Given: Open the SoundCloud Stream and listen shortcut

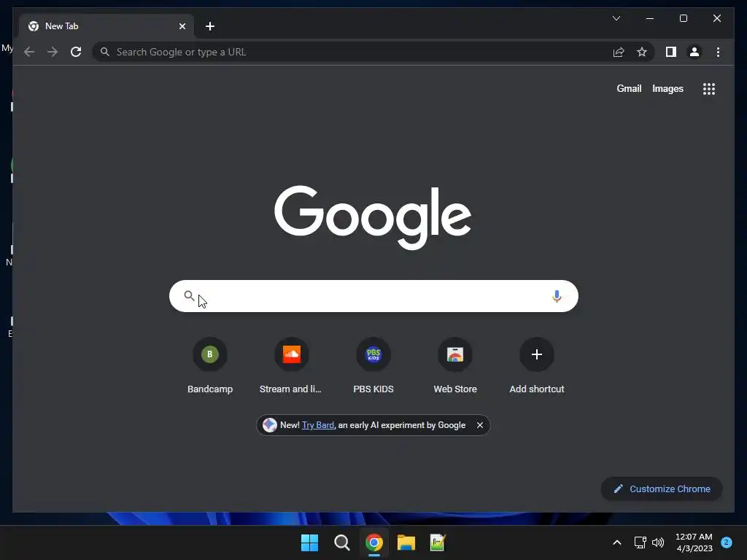Looking at the screenshot, I should (291, 366).
